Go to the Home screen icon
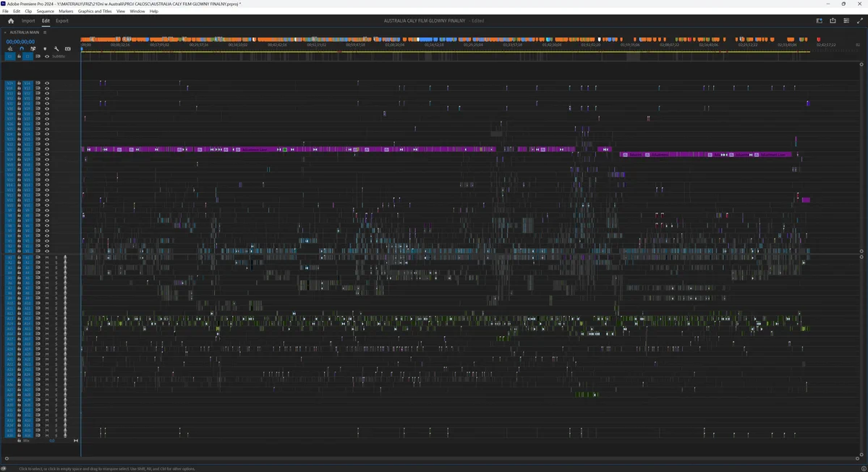Viewport: 868px width, 472px height. pyautogui.click(x=11, y=21)
